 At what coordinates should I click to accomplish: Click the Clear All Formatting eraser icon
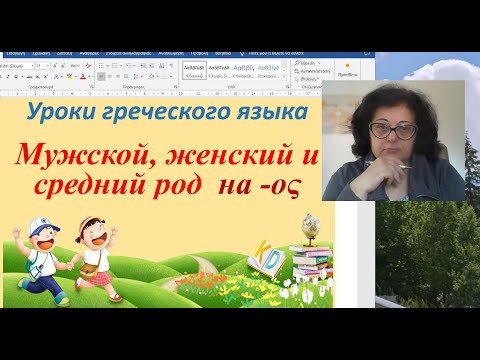[x=88, y=66]
